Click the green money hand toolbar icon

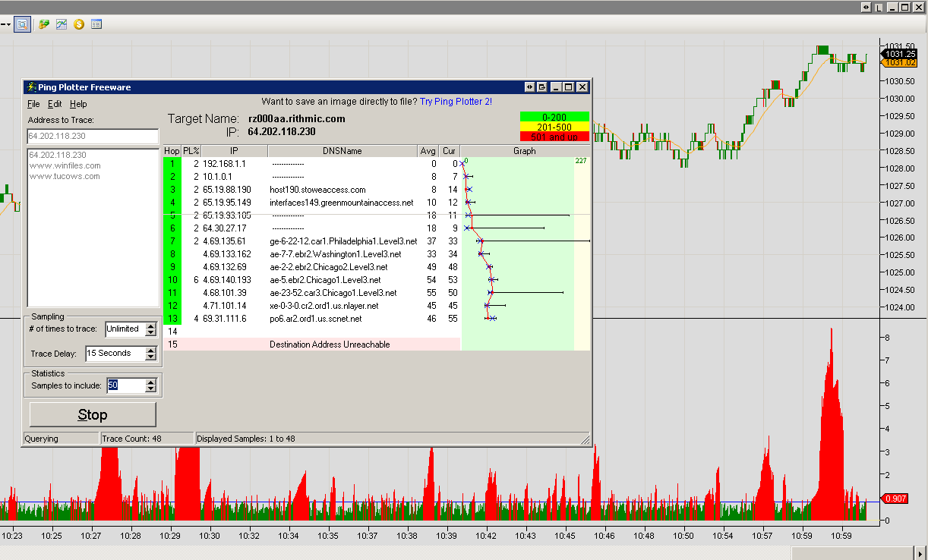[x=44, y=24]
